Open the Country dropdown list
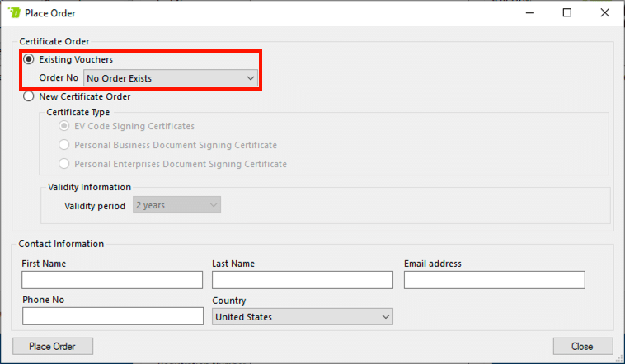Viewport: 625px width, 364px height. pyautogui.click(x=302, y=317)
